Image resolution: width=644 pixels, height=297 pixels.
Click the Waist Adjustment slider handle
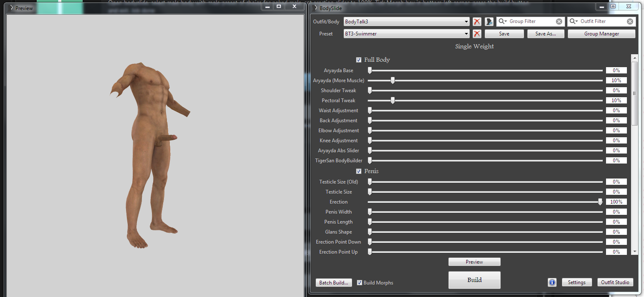coord(370,111)
